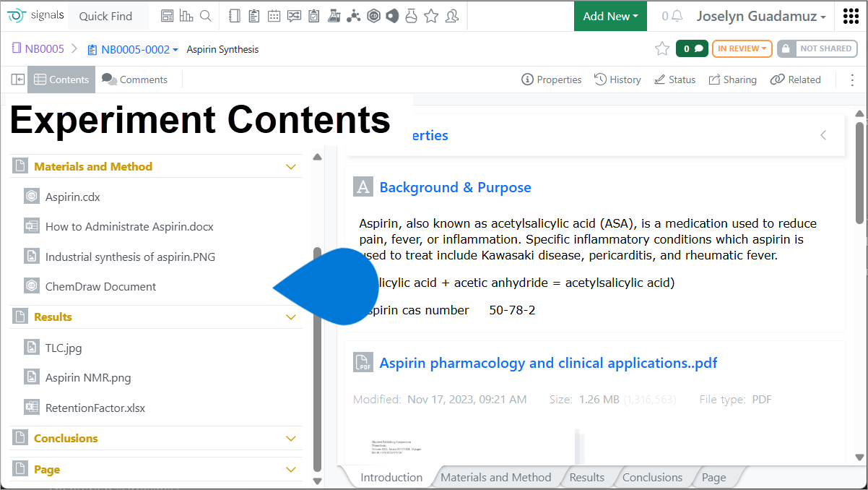Expand the Conclusions section chevron
This screenshot has height=490, width=868.
pyautogui.click(x=291, y=439)
